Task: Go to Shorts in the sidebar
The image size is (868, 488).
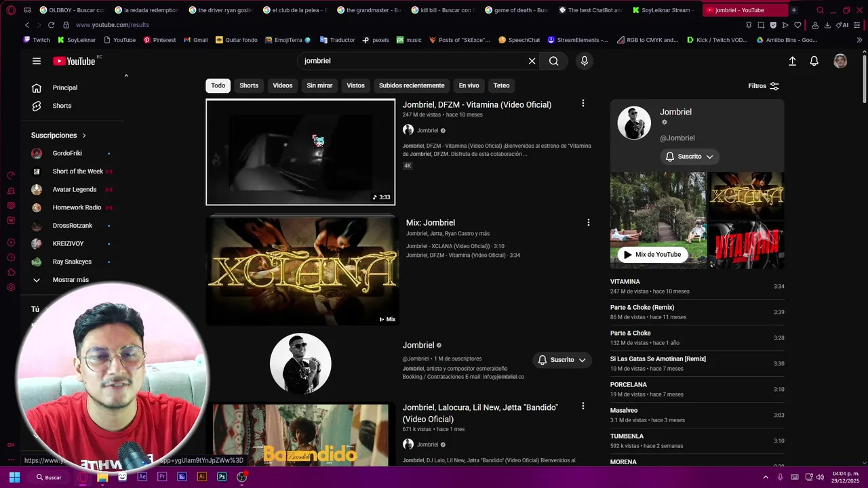Action: (62, 106)
